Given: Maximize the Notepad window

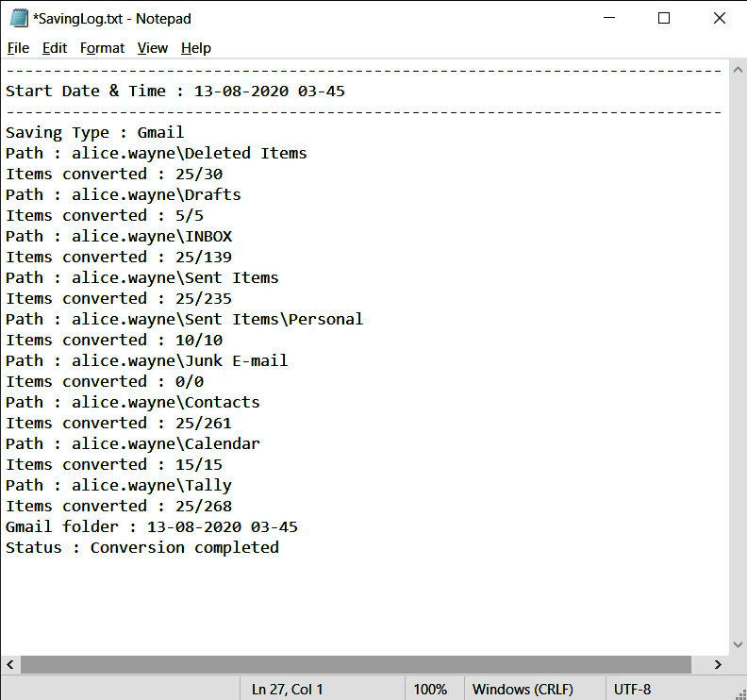Looking at the screenshot, I should pyautogui.click(x=664, y=18).
